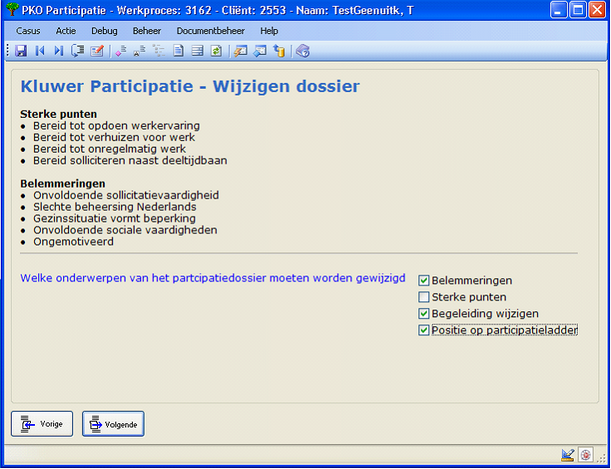Click the blue question 'Welke onderwerpen van het partcipatiedossier'
This screenshot has height=469, width=611.
point(213,278)
